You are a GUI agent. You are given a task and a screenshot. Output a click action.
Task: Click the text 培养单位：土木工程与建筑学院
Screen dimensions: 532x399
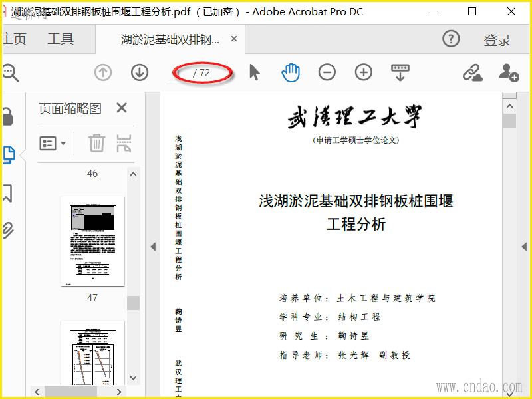point(357,298)
